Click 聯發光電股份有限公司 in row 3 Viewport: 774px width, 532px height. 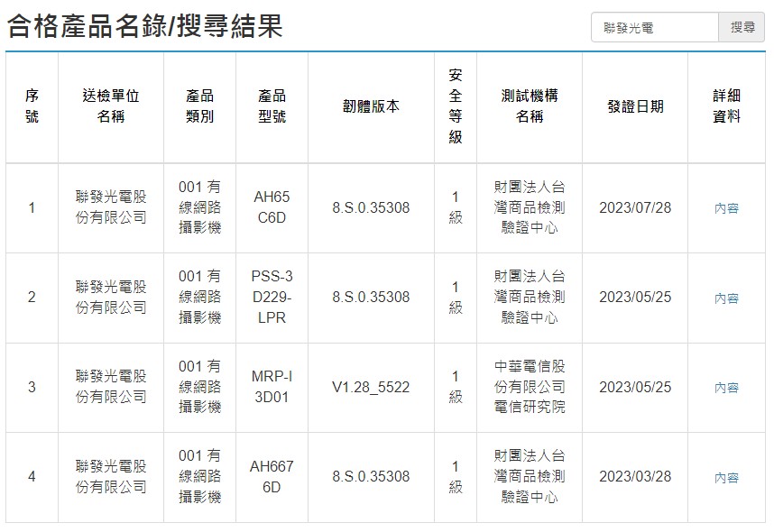point(111,387)
